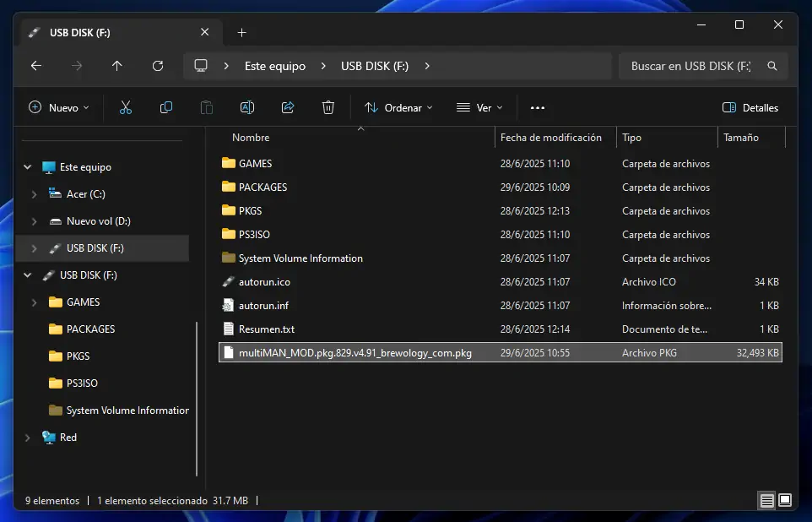Expand chevron after Este equipo in address bar
This screenshot has width=812, height=522.
323,66
